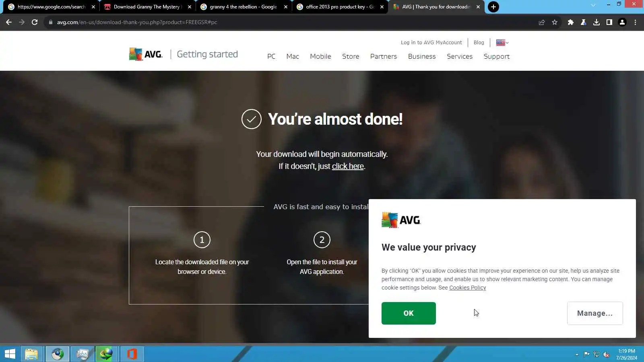644x362 pixels.
Task: Reload the AVG download page
Action: [x=35, y=22]
